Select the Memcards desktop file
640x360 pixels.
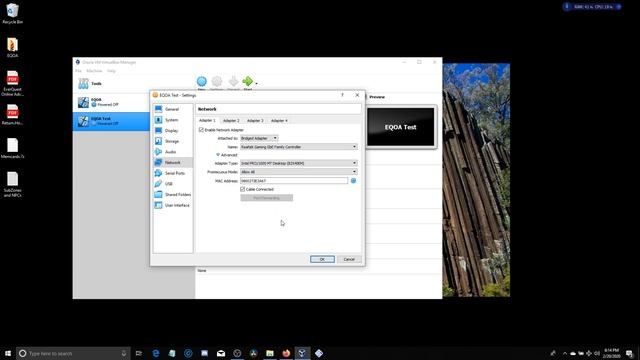point(12,148)
